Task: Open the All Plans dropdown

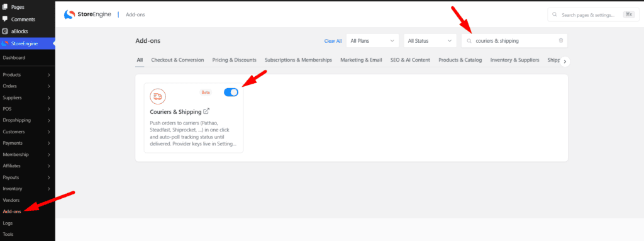Action: [x=372, y=41]
